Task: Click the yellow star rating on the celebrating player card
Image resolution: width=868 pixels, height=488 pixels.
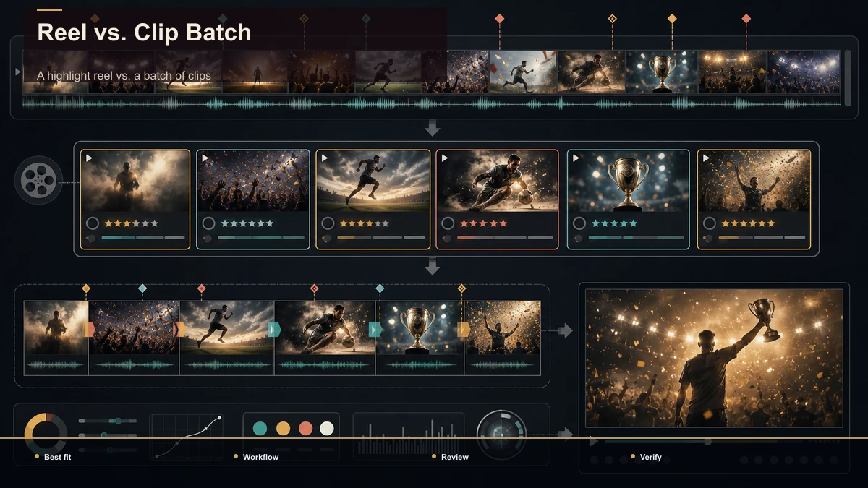Action: click(x=748, y=223)
